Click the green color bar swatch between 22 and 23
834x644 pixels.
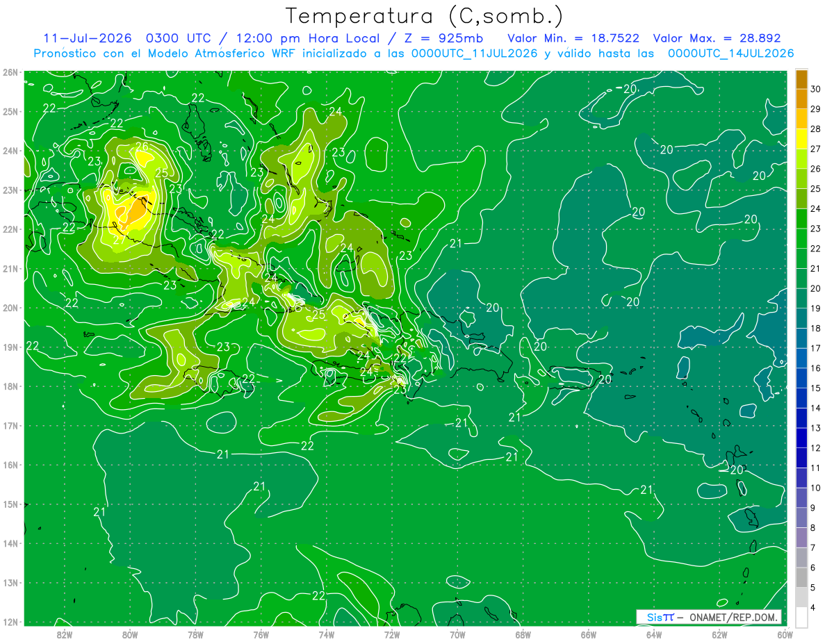801,238
